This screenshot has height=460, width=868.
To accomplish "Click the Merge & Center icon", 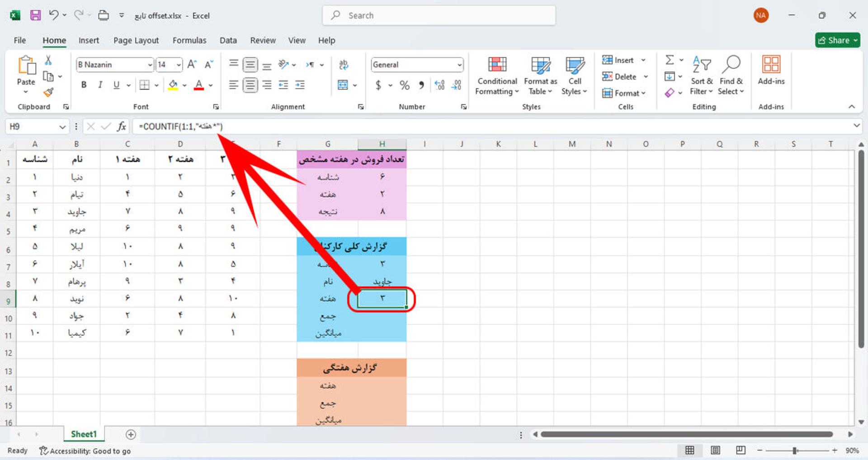I will click(343, 85).
